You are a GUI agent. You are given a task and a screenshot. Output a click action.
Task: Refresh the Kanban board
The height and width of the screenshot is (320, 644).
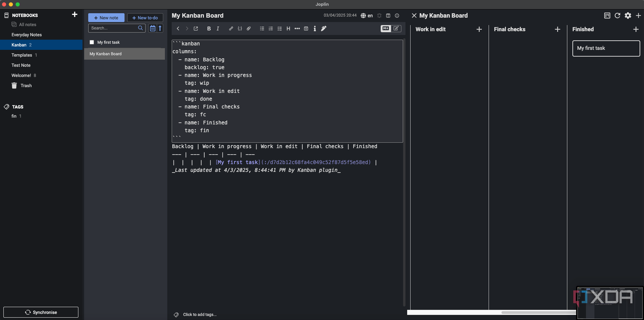pyautogui.click(x=618, y=16)
